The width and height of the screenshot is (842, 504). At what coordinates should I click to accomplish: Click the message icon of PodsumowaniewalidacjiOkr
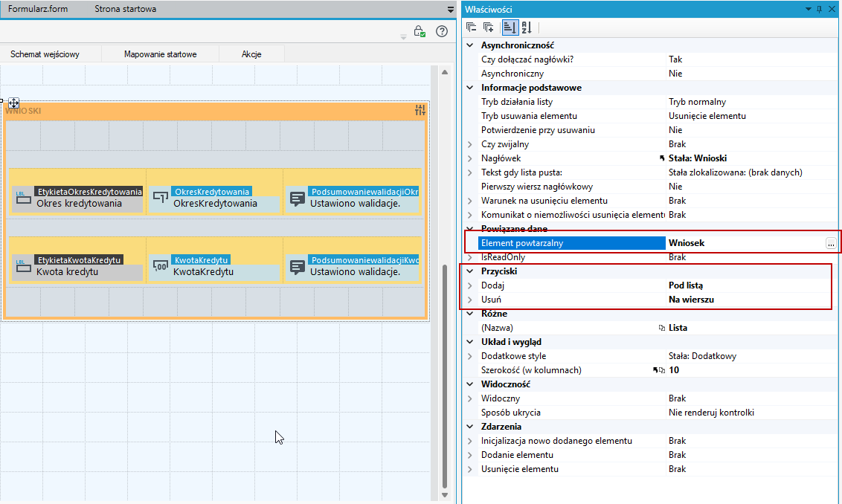(x=297, y=198)
